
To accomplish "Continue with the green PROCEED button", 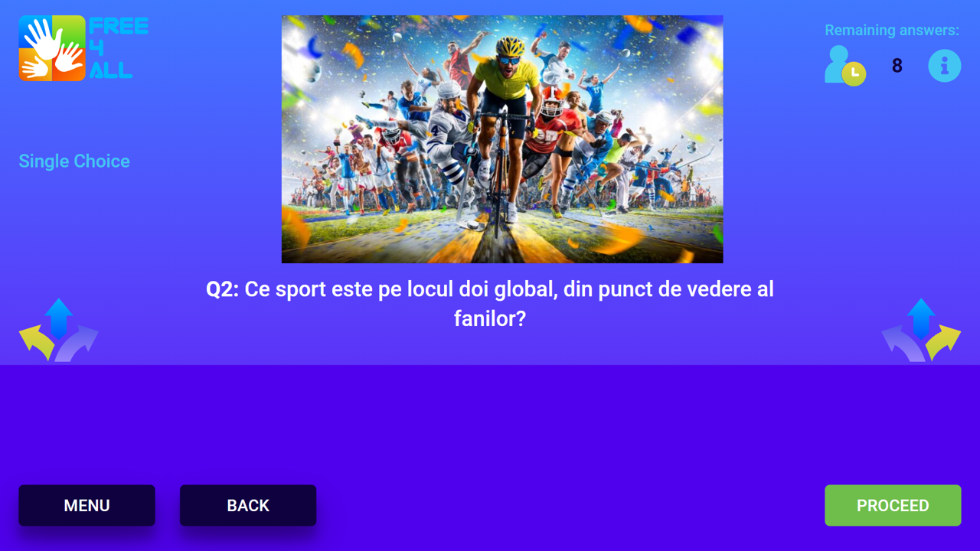I will coord(893,505).
